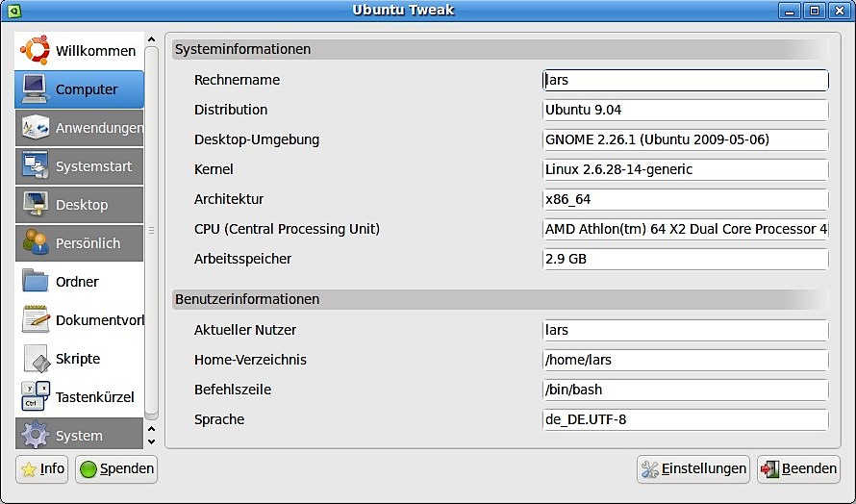Image resolution: width=856 pixels, height=504 pixels.
Task: Click the scroll-up arrow in the sidebar's bottom arrow pair
Action: [x=151, y=430]
